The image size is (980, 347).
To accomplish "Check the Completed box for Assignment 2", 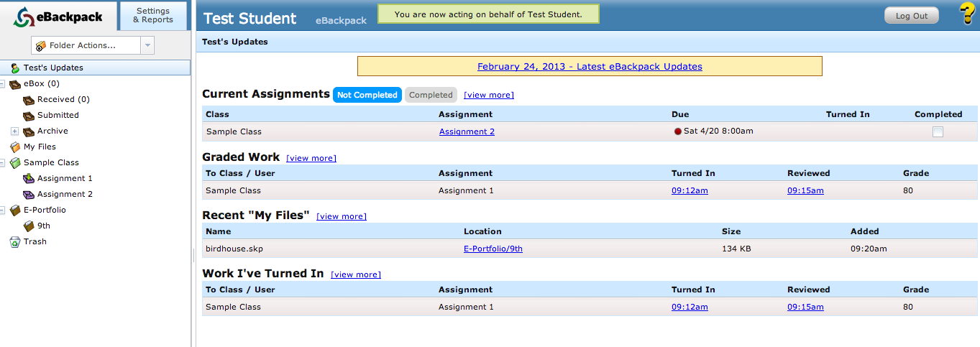I will coord(938,131).
